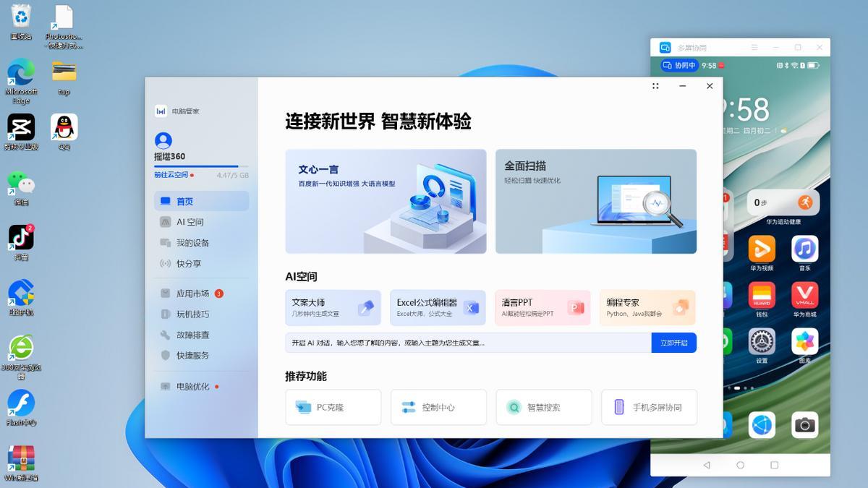
Task: Click the phone home screen page indicator
Action: coord(739,388)
